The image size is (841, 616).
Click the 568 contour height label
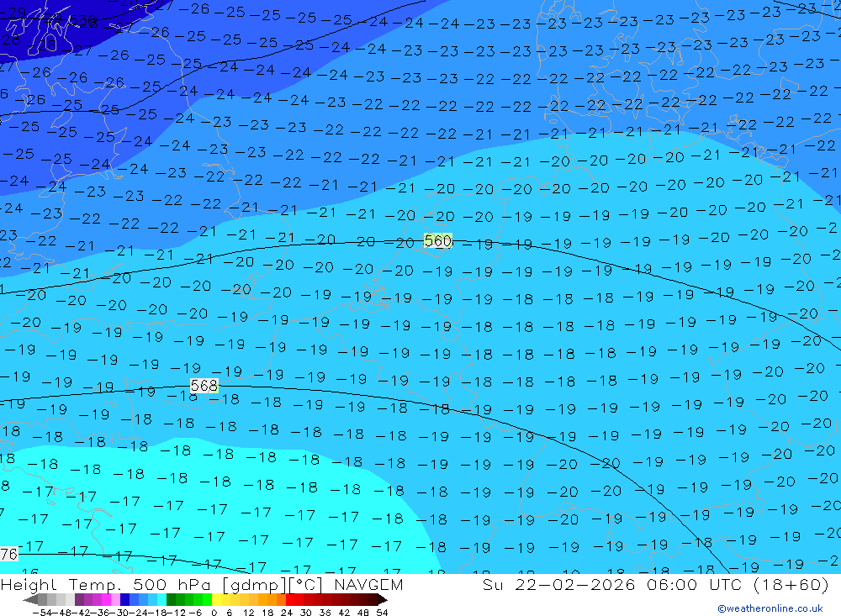[x=204, y=386]
